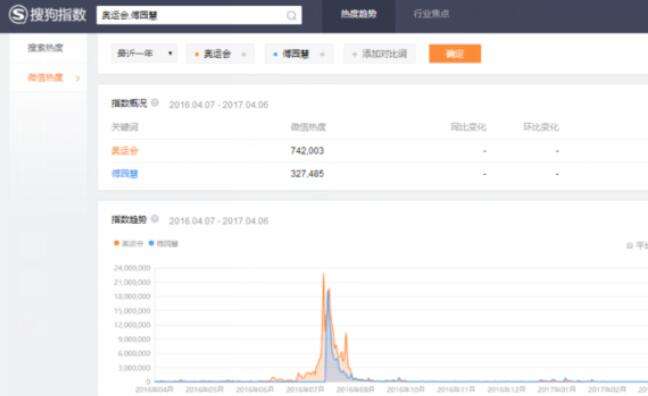Click the search magnifier icon
This screenshot has height=396, width=648.
(x=291, y=16)
